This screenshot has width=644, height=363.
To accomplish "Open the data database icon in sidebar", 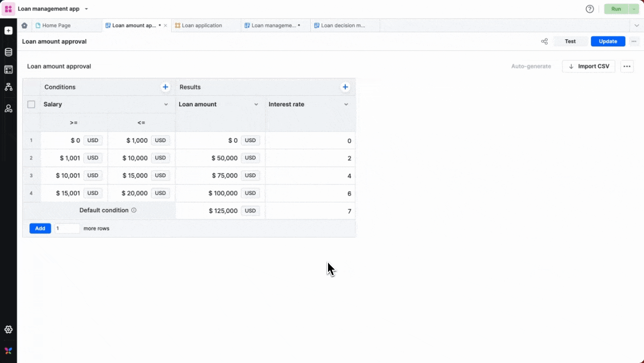I will (x=8, y=52).
